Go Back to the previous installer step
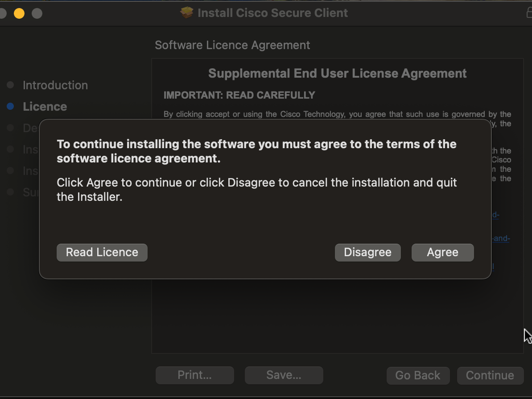532x399 pixels. point(417,375)
